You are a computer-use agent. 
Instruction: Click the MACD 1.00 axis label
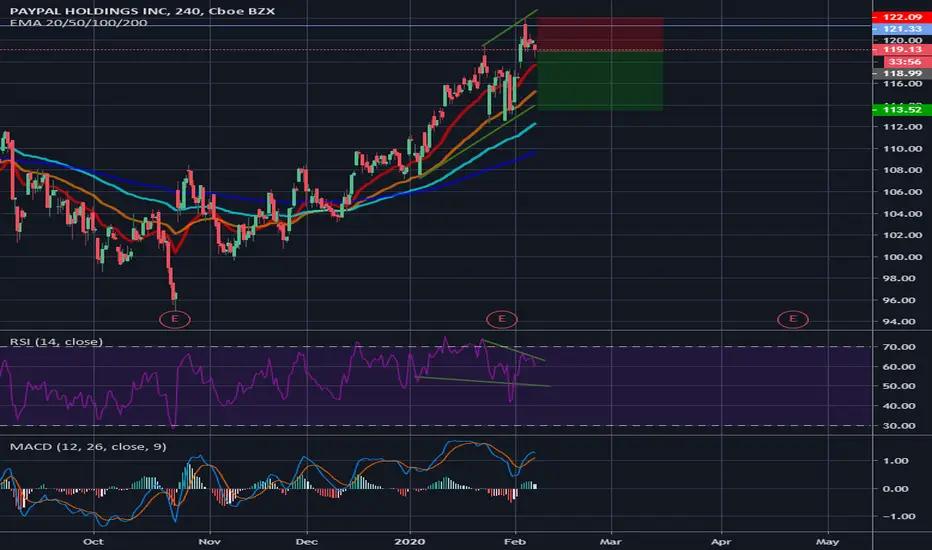pos(895,461)
